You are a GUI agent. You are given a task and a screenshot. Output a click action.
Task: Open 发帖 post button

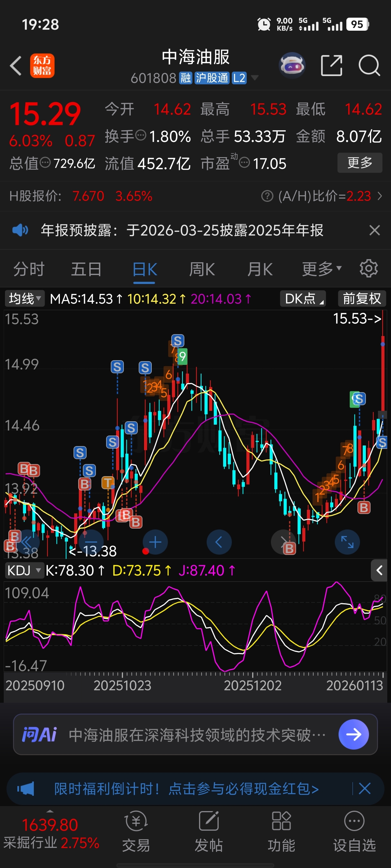coord(209,831)
